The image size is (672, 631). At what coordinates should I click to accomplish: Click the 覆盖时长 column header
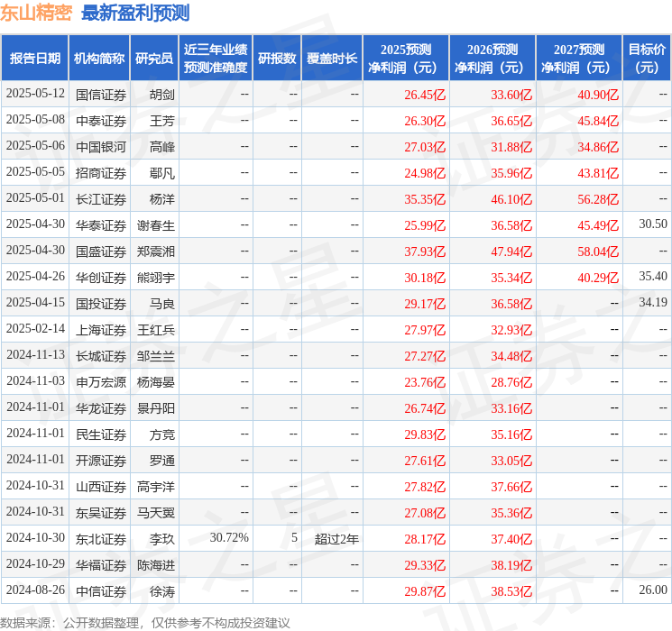click(332, 59)
